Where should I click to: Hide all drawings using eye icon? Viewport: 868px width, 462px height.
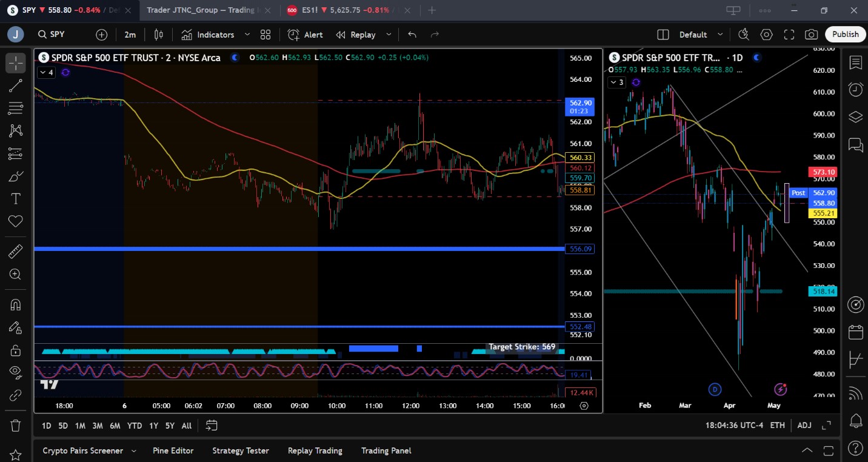tap(16, 371)
